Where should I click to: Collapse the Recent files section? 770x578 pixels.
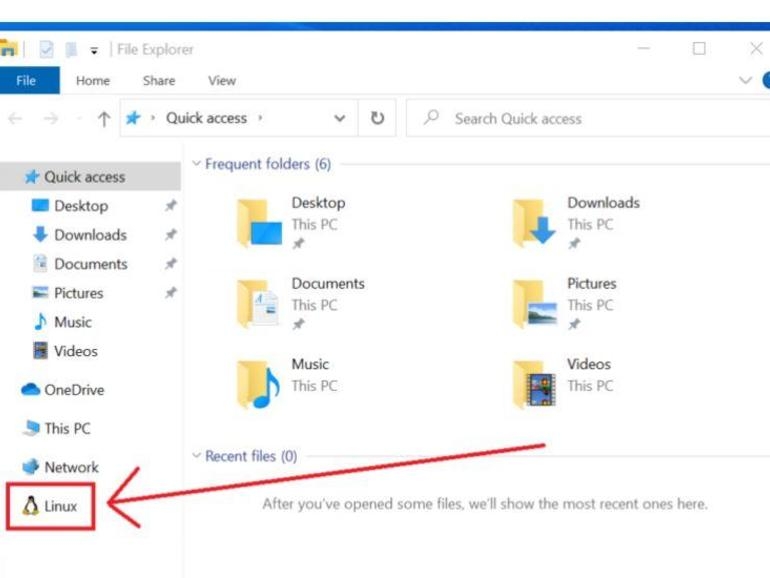[x=196, y=455]
